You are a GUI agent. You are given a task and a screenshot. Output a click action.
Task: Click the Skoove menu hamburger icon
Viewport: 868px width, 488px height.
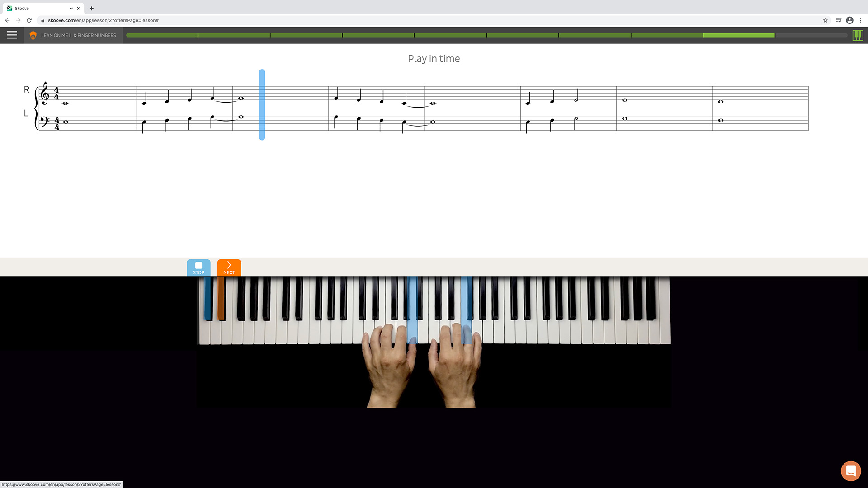tap(11, 34)
